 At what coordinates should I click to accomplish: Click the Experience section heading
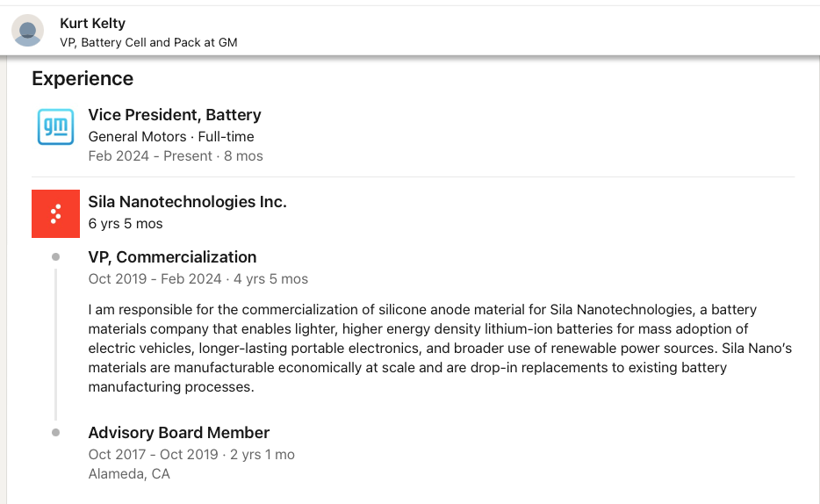click(x=83, y=78)
